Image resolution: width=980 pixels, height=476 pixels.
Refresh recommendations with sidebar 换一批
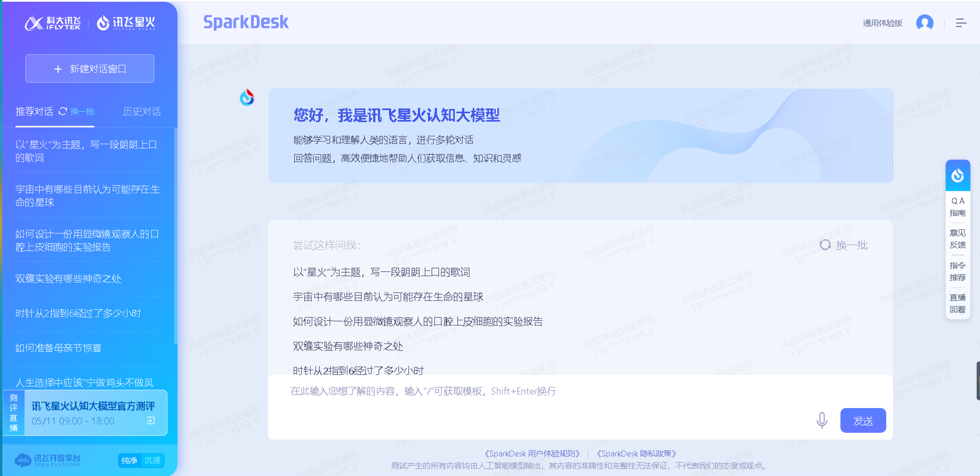[76, 111]
